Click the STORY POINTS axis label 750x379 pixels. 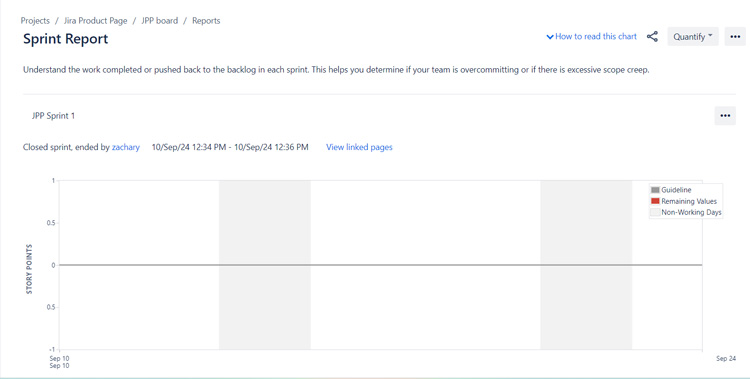(30, 269)
